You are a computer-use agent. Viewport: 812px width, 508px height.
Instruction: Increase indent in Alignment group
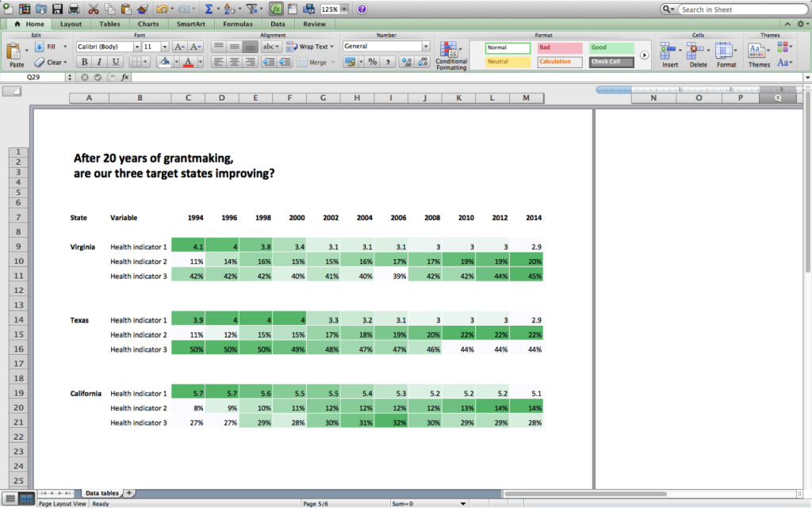(285, 62)
